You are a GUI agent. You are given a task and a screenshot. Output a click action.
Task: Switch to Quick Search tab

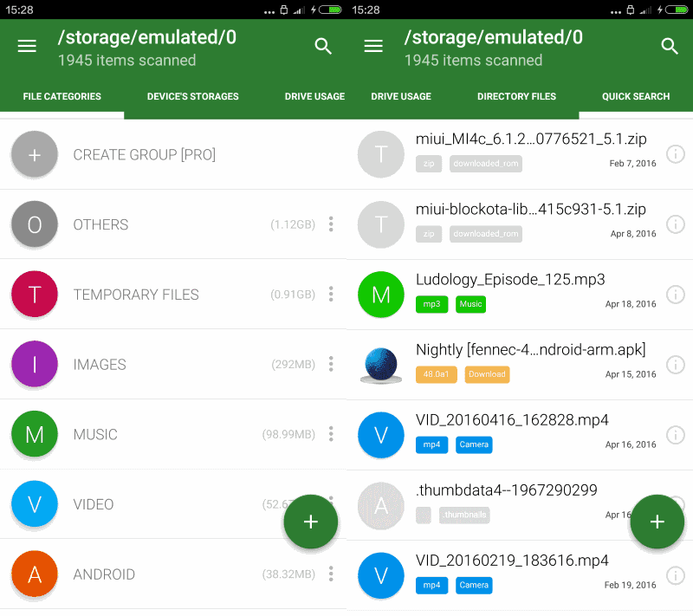[x=636, y=96]
